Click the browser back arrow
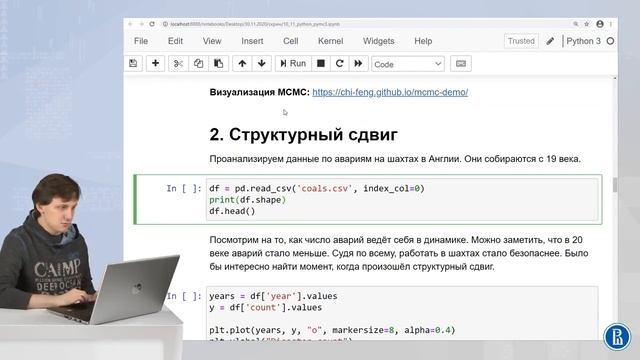This screenshot has height=360, width=640. [131, 24]
